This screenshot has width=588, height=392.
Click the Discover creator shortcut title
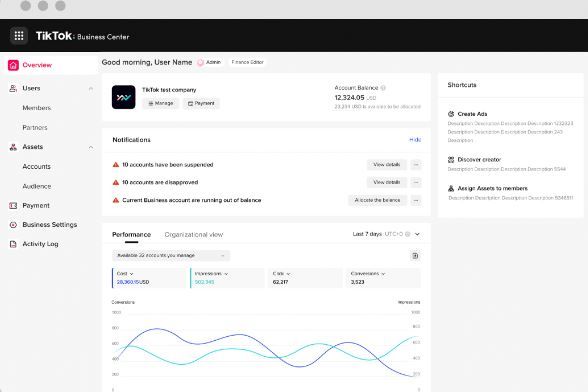pyautogui.click(x=479, y=160)
